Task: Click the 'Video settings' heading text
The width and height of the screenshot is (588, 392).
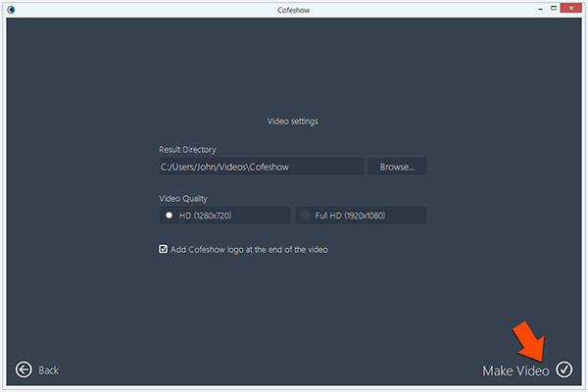Action: click(292, 122)
